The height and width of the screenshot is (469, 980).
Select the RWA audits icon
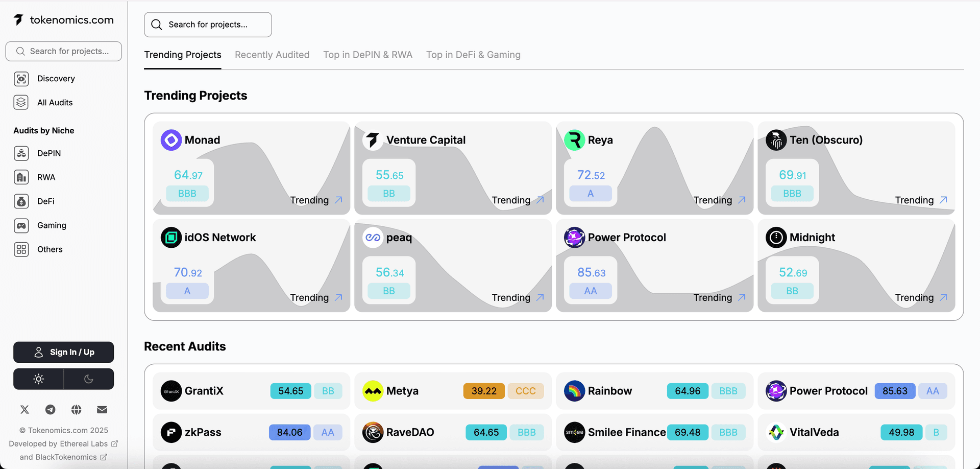coord(21,177)
